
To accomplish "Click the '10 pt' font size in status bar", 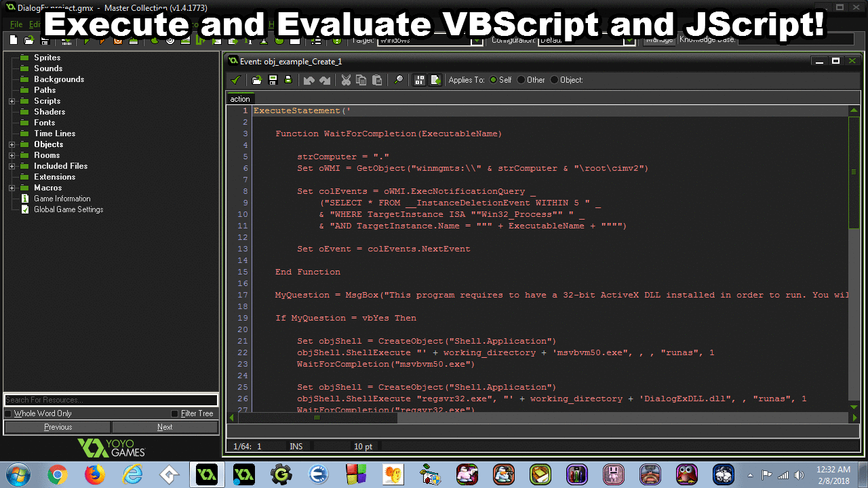I will tap(363, 447).
